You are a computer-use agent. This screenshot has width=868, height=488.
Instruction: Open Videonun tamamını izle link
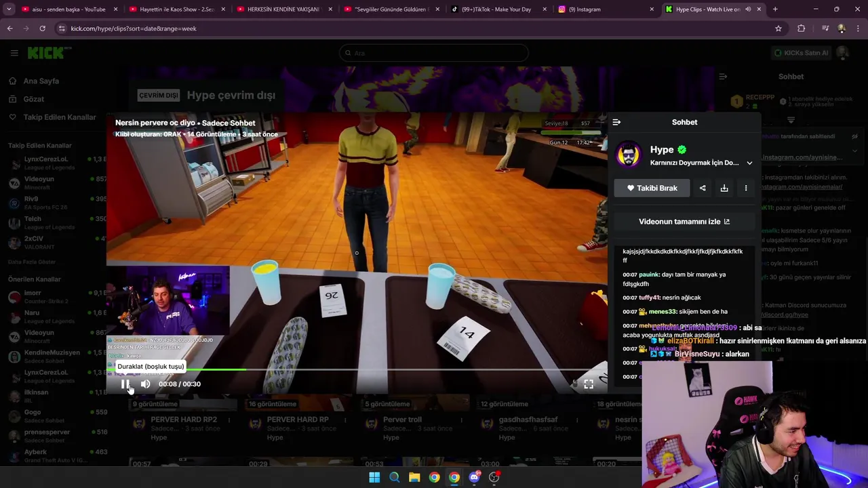(x=684, y=222)
